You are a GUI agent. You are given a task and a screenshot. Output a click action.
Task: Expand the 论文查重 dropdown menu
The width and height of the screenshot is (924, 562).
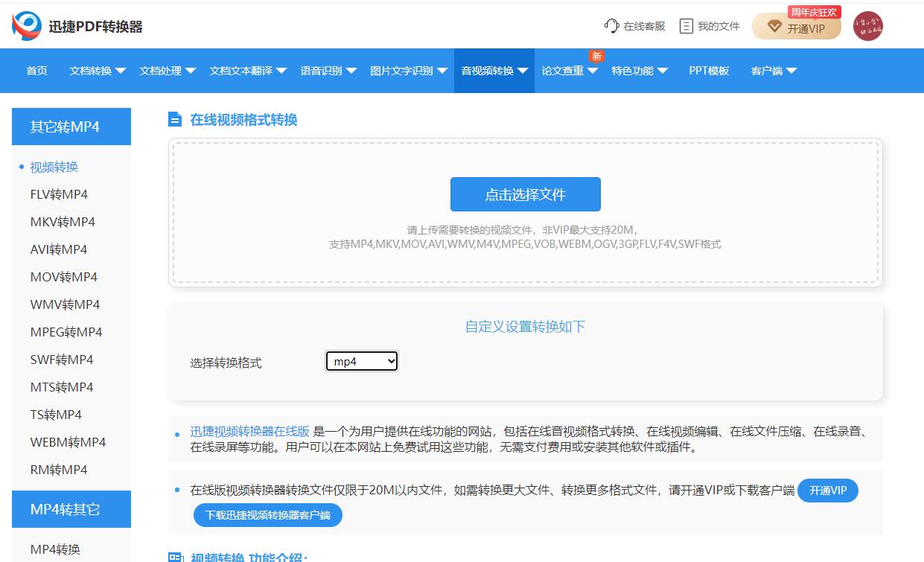coord(570,71)
